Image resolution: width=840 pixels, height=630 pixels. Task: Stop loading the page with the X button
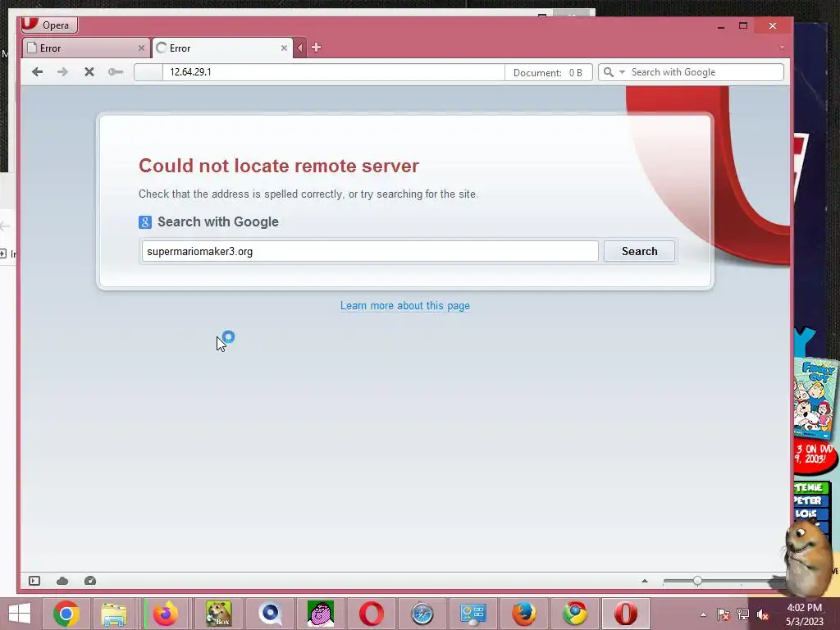pos(89,72)
